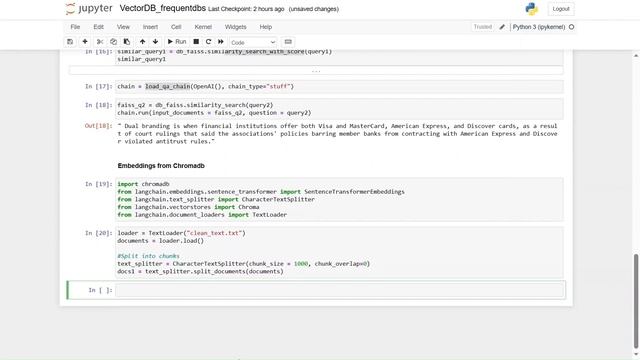Restart kernel and run all cells icon
Image resolution: width=640 pixels, height=360 pixels.
pyautogui.click(x=221, y=42)
